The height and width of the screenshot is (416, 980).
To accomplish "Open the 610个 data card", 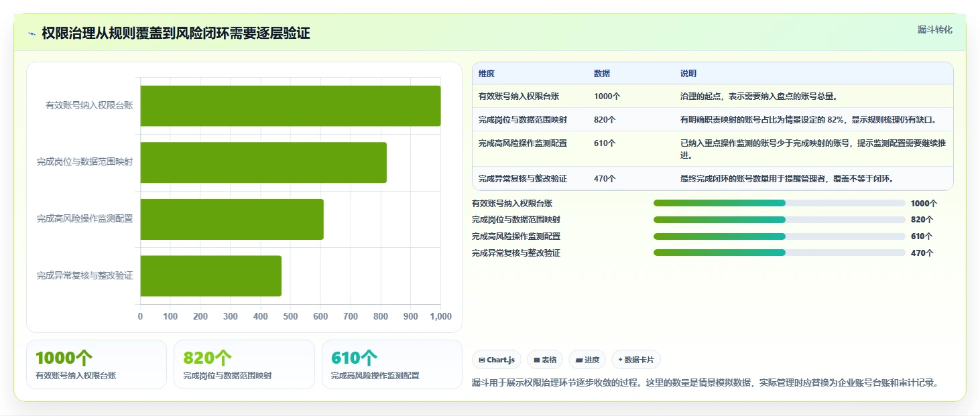I will point(392,364).
